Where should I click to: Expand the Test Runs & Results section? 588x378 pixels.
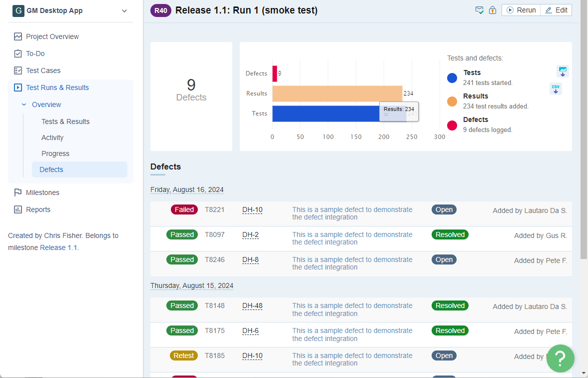click(57, 87)
